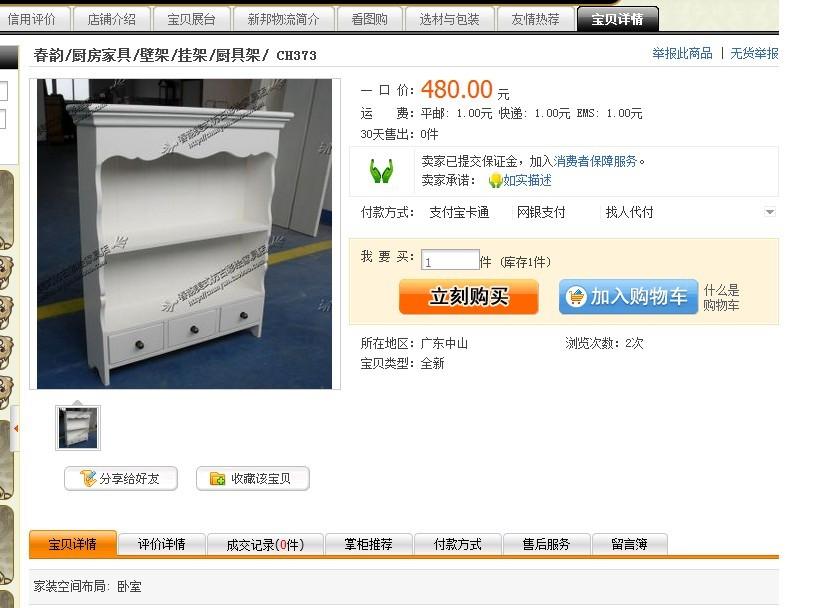Click the 立刻购买 buy now button

point(469,296)
